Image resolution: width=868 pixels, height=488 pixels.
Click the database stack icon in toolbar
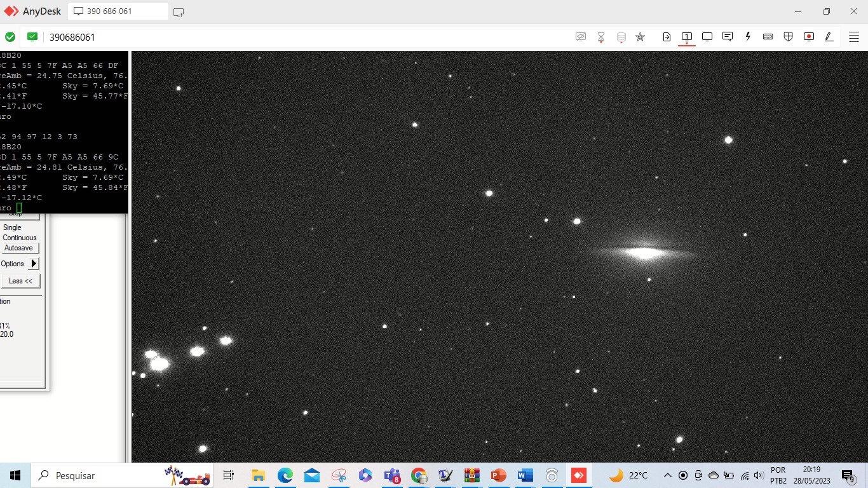click(621, 37)
